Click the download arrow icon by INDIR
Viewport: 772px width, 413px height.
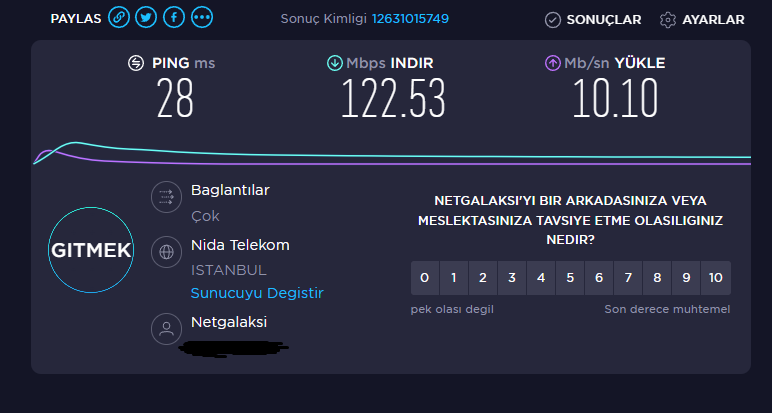tap(335, 63)
